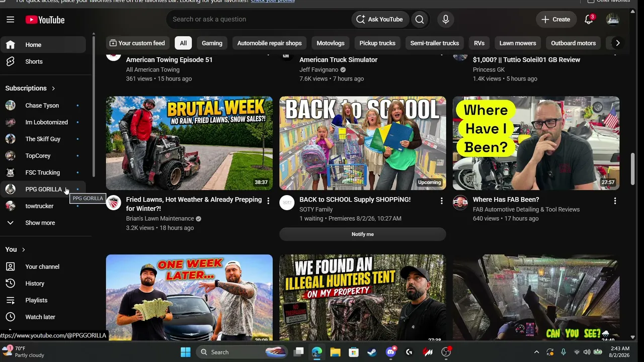644x362 pixels.
Task: Open Shorts from the sidebar
Action: [43, 61]
